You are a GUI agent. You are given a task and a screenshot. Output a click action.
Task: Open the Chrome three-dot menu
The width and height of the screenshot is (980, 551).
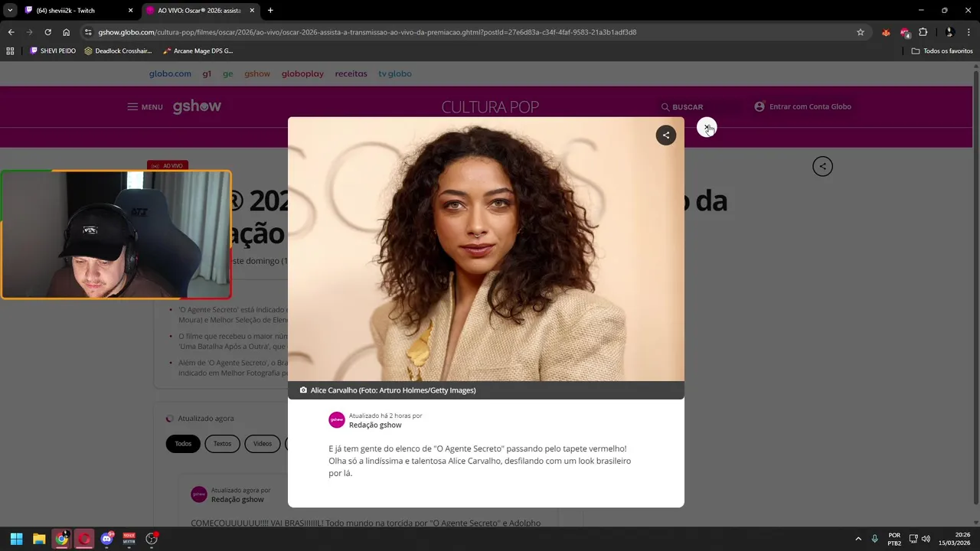point(969,32)
